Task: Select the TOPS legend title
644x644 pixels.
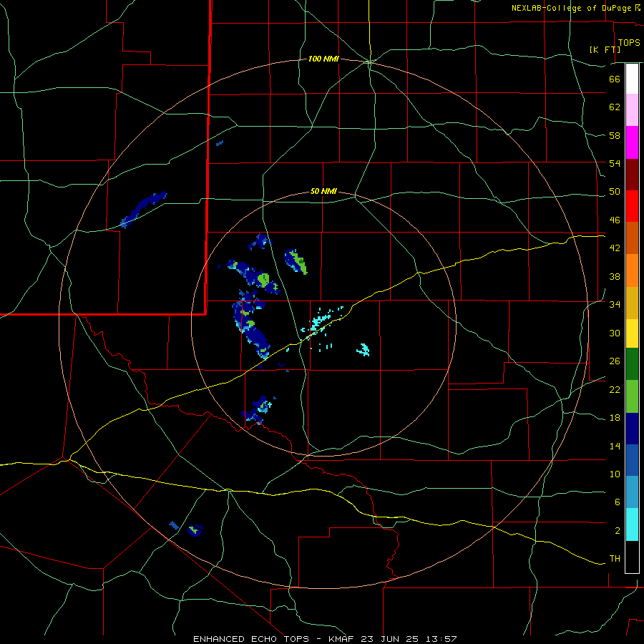Action: click(629, 42)
